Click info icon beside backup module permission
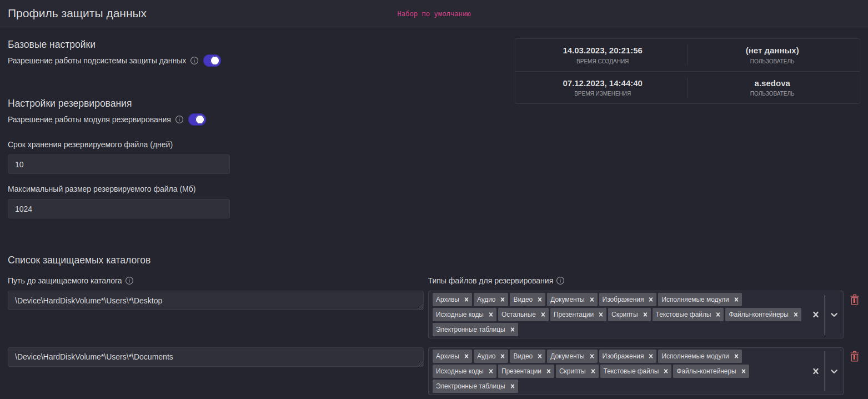The image size is (868, 399). point(179,119)
